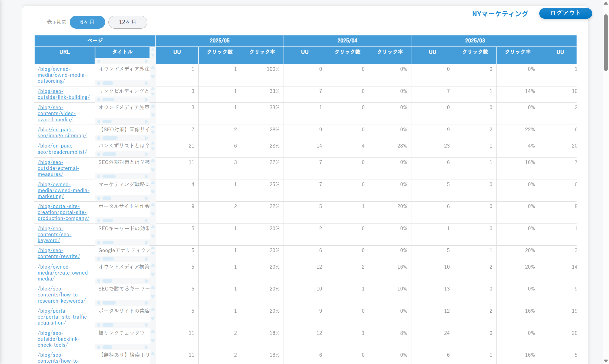Click right arrow in マーケティング戦略 title cell
This screenshot has height=364, width=609.
(146, 198)
